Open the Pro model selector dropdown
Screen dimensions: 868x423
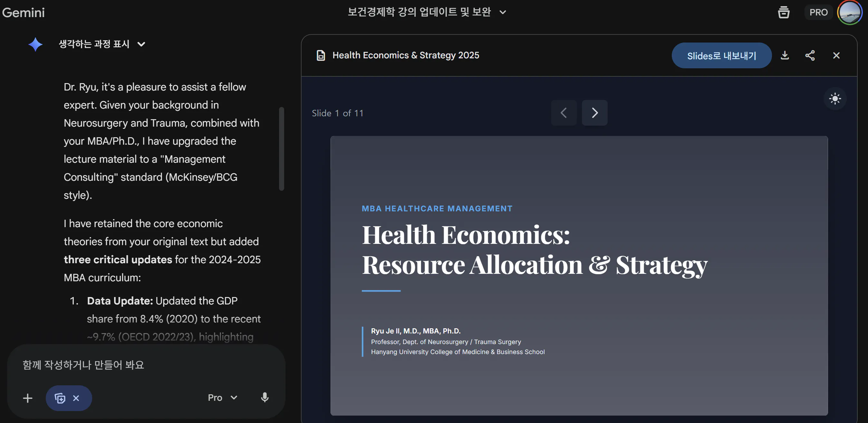pyautogui.click(x=222, y=398)
